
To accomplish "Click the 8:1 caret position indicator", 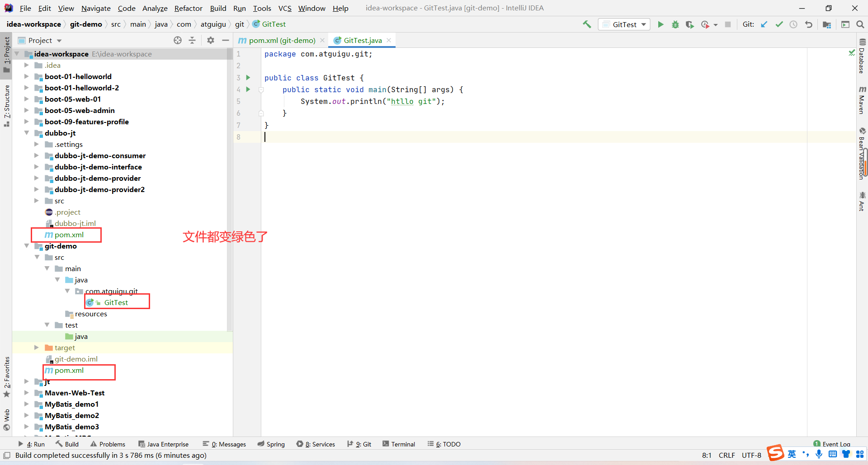I will pyautogui.click(x=707, y=455).
